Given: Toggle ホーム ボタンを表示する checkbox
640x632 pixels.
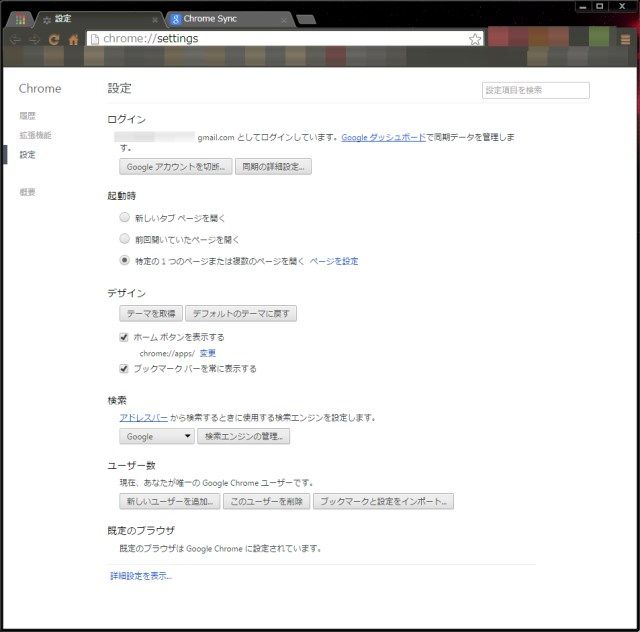Looking at the screenshot, I should pos(124,337).
